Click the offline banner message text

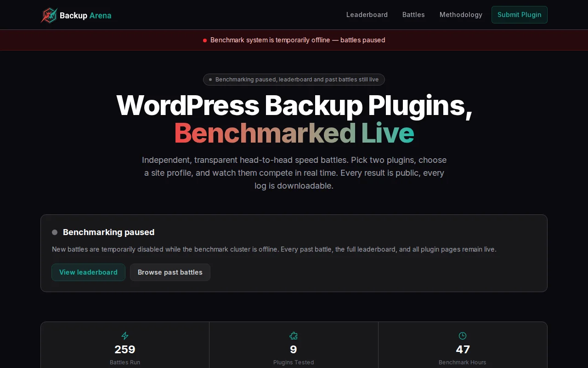pyautogui.click(x=298, y=40)
